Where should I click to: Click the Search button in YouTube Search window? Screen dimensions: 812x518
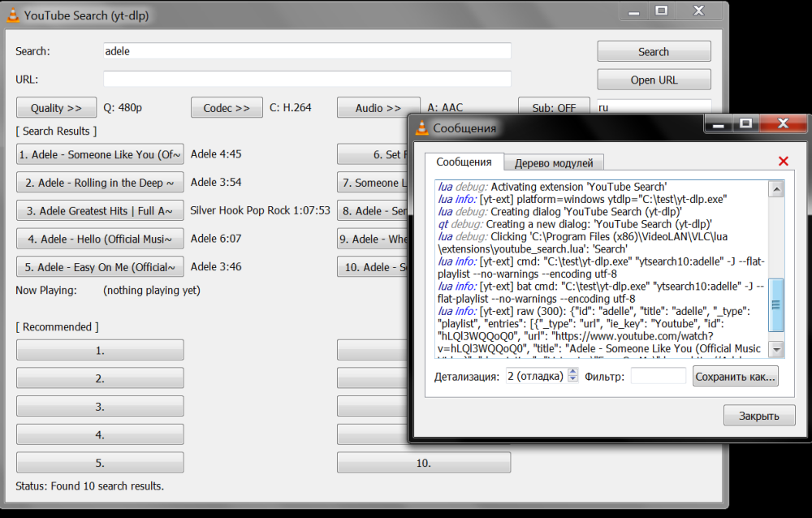[x=654, y=52]
